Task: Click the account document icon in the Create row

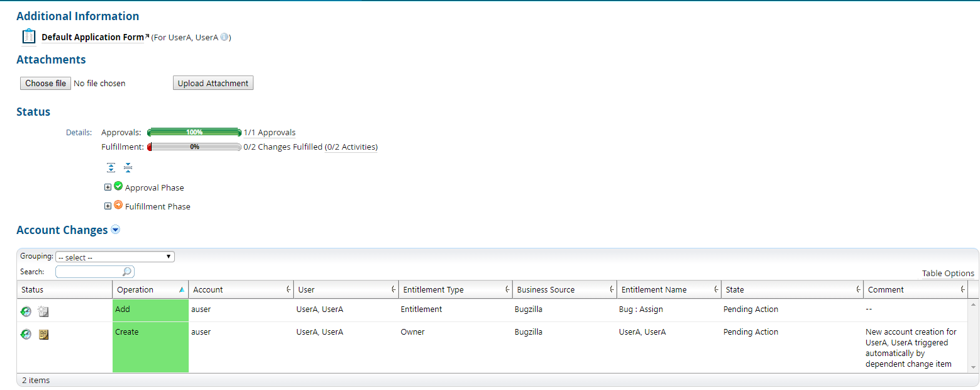Action: click(x=43, y=334)
